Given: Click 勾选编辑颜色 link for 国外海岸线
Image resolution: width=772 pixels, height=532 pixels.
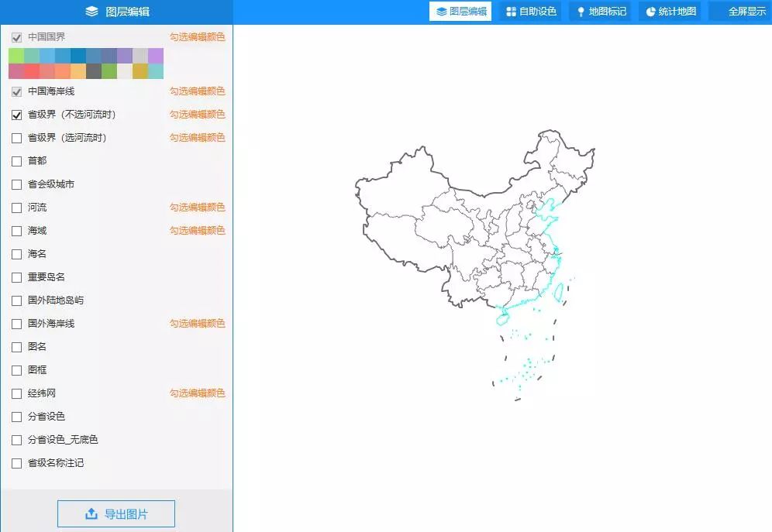Looking at the screenshot, I should 197,323.
